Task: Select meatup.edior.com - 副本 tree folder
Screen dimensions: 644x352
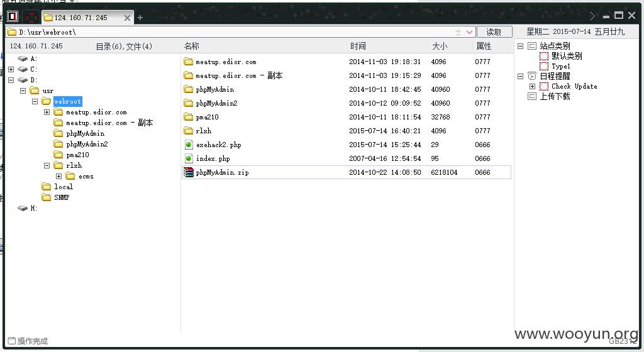Action: [109, 123]
